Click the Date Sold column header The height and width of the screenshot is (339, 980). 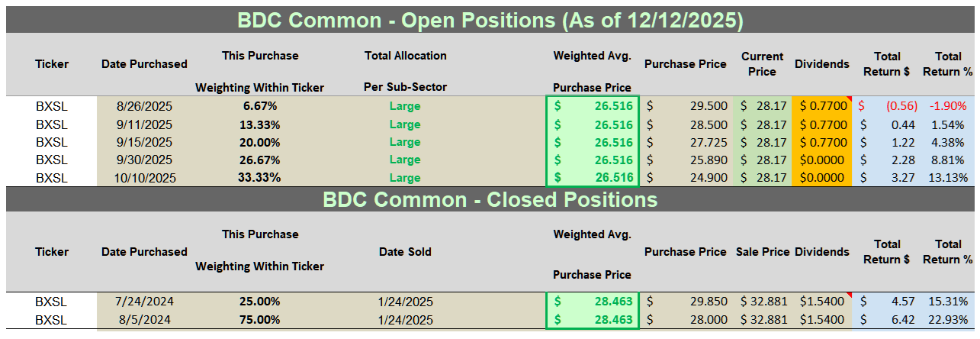405,252
